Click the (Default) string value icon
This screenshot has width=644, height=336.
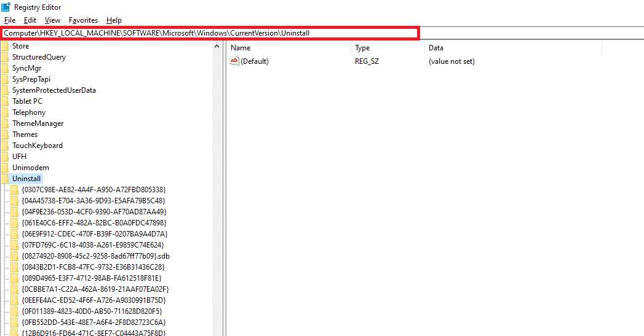(234, 61)
